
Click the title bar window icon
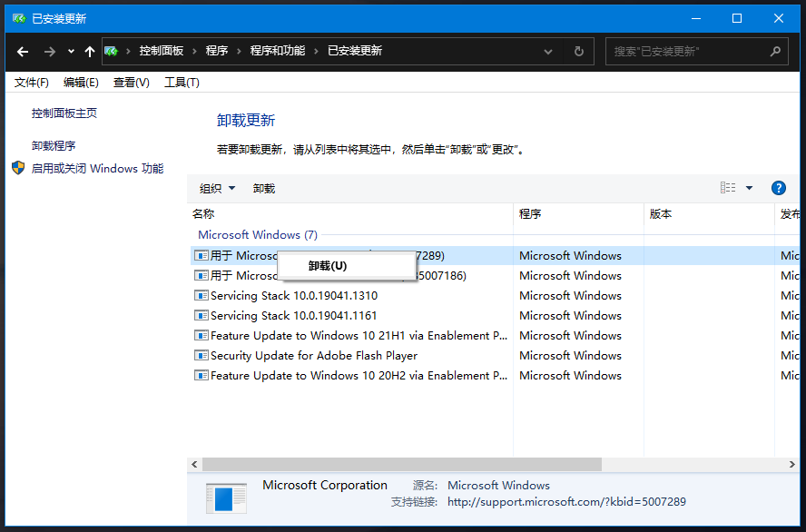(19, 18)
